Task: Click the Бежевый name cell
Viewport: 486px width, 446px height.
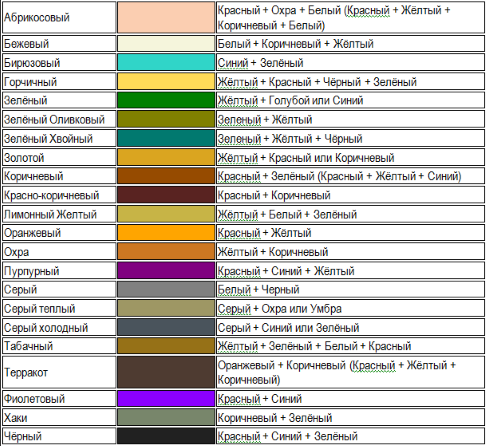Action: click(x=59, y=44)
